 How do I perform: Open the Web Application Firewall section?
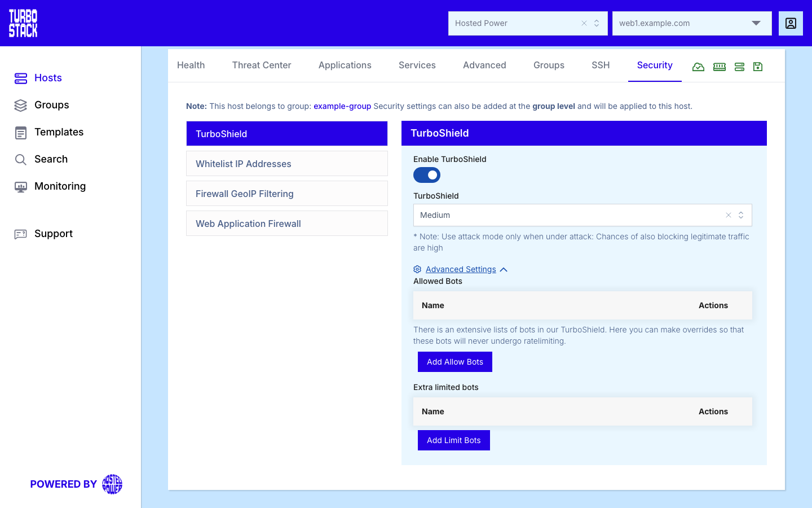[x=287, y=224]
